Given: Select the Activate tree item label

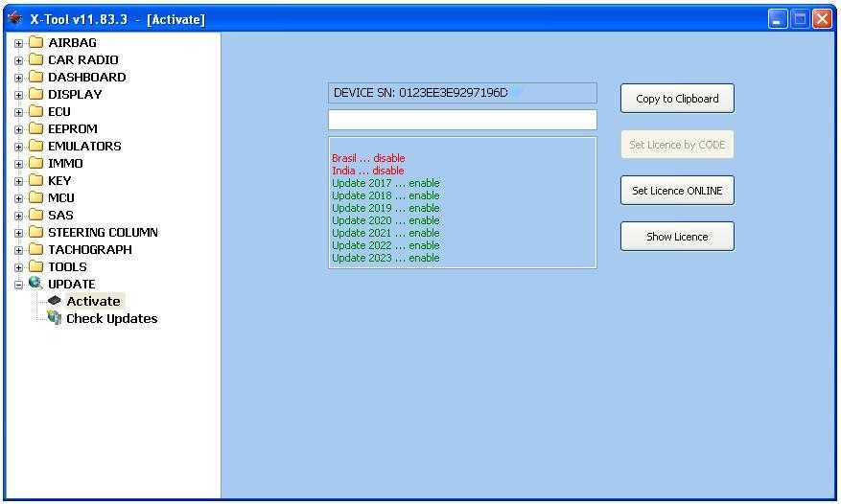Looking at the screenshot, I should point(93,301).
